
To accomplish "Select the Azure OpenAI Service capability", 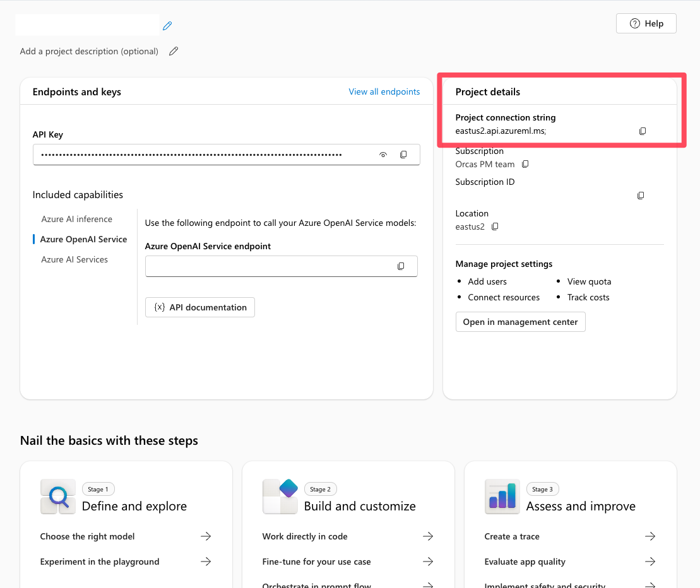I will pyautogui.click(x=83, y=238).
